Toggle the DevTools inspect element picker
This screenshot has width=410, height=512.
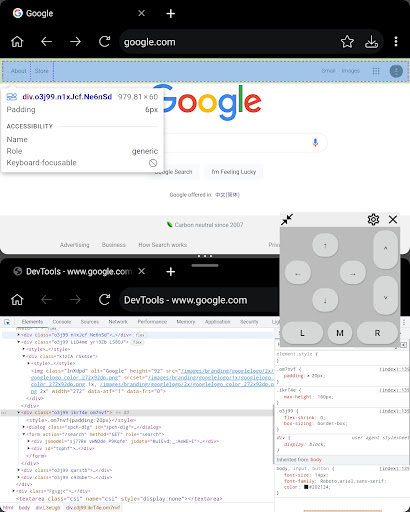(x=7, y=322)
